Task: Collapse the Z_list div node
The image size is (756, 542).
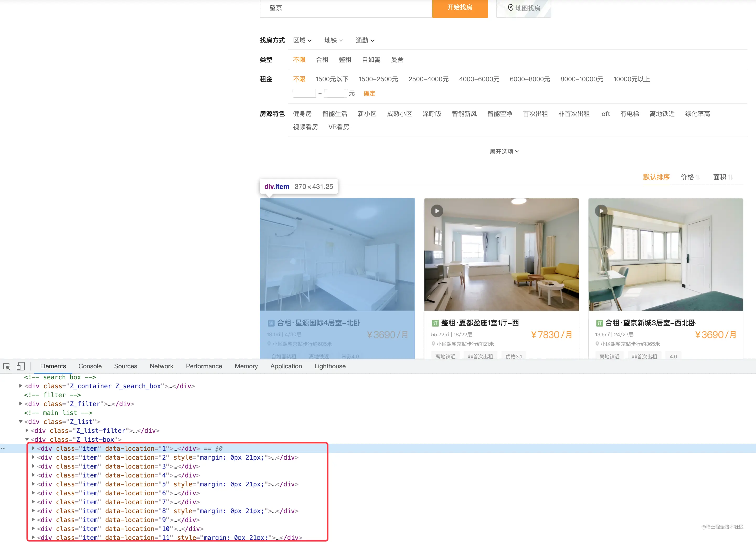Action: tap(21, 422)
